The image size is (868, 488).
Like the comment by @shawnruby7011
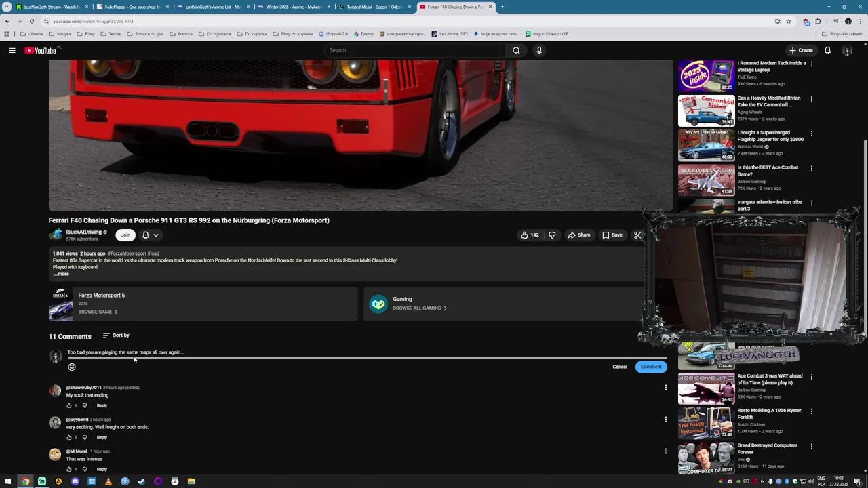pyautogui.click(x=68, y=405)
